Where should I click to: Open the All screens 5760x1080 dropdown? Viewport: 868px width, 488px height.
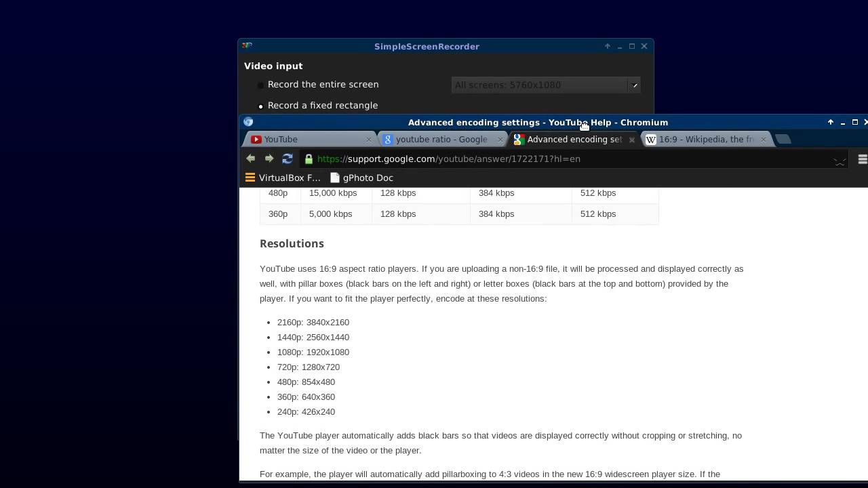545,85
